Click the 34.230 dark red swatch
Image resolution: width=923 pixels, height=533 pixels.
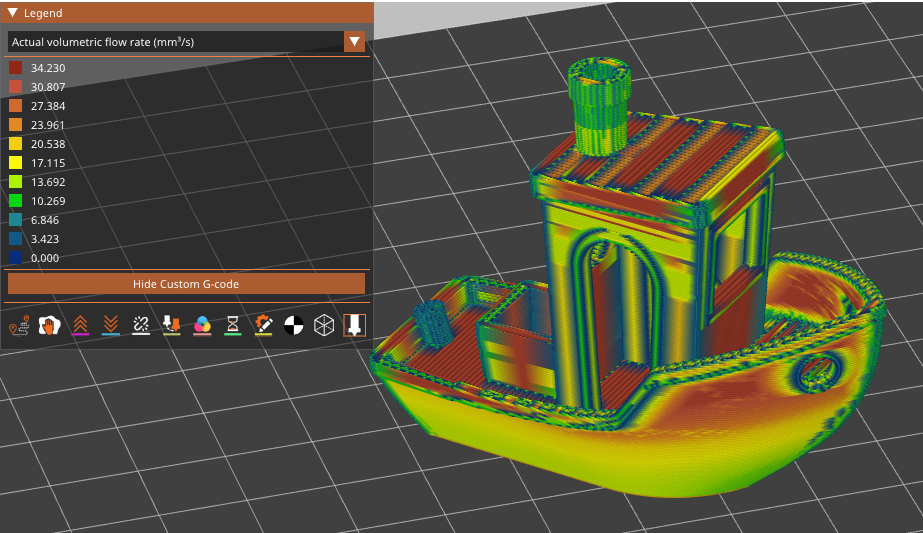click(15, 68)
